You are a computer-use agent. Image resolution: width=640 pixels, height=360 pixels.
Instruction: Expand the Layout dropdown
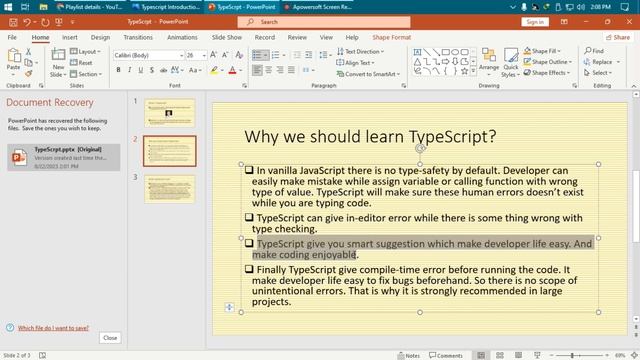click(85, 51)
